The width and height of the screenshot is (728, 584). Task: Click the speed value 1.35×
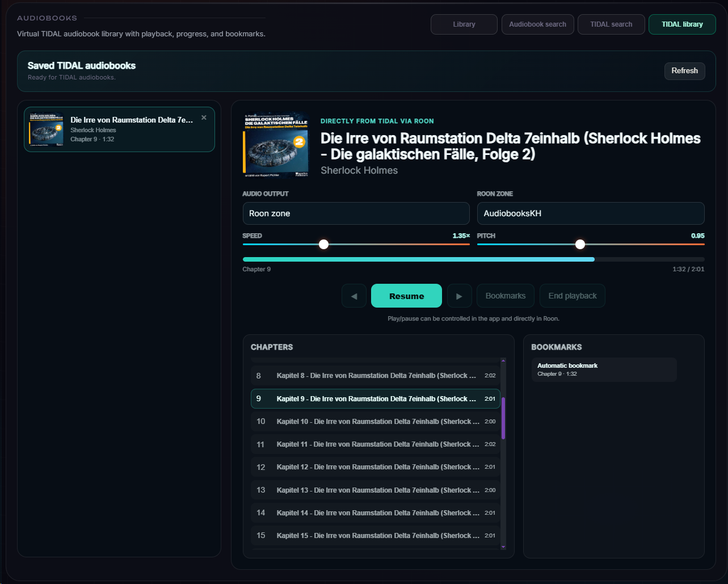pyautogui.click(x=461, y=236)
